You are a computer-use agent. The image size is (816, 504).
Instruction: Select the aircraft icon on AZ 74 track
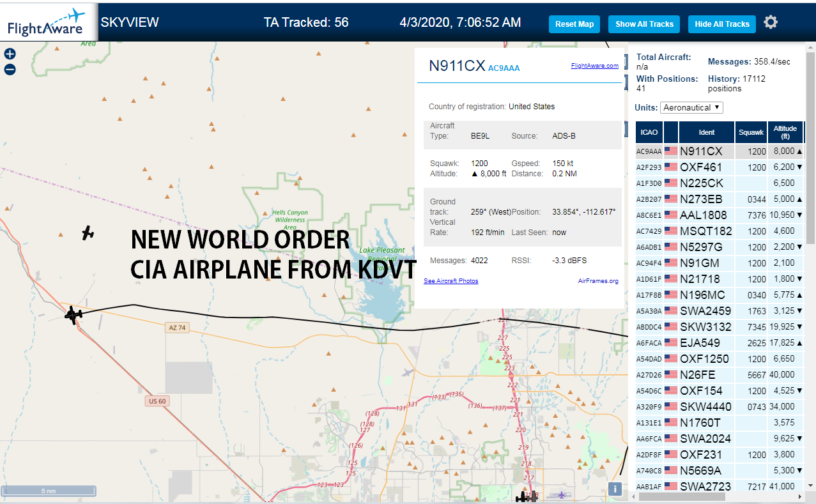tap(73, 314)
